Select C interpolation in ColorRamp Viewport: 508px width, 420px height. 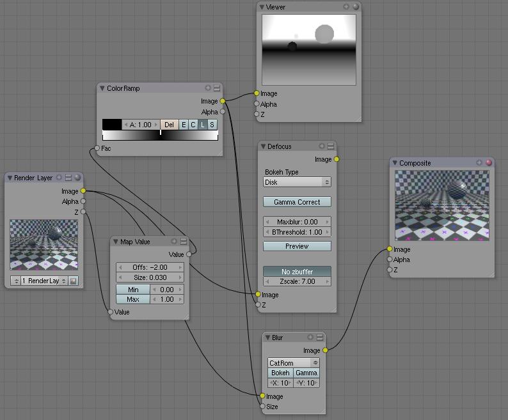[x=193, y=125]
